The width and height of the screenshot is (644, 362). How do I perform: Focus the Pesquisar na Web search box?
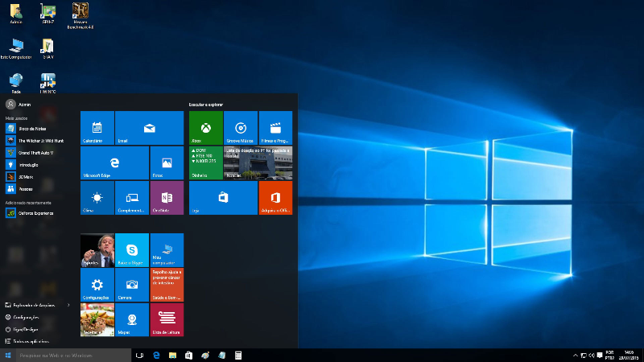(73, 356)
